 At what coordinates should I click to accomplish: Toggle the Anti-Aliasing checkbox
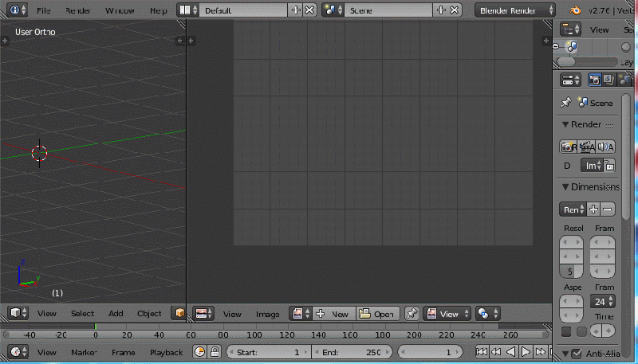(576, 354)
